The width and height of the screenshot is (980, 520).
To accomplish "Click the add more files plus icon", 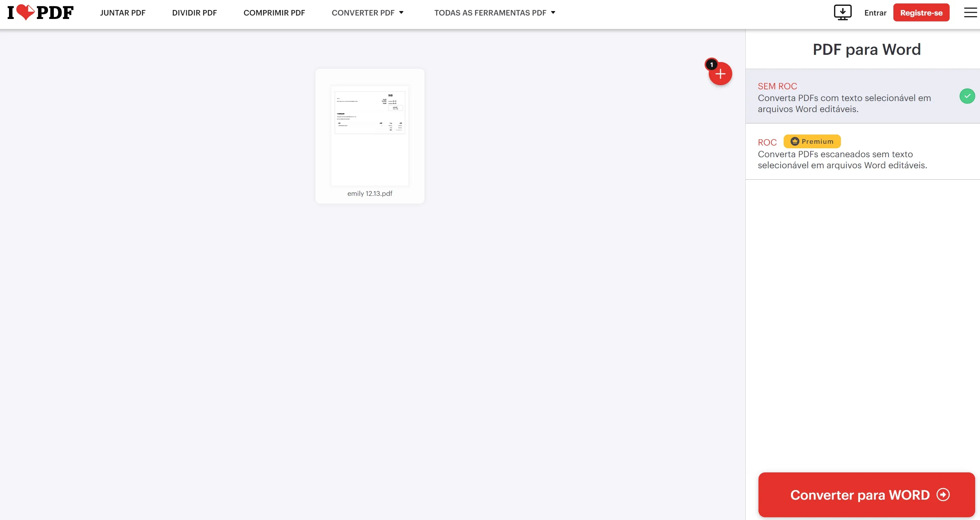I will (x=720, y=74).
